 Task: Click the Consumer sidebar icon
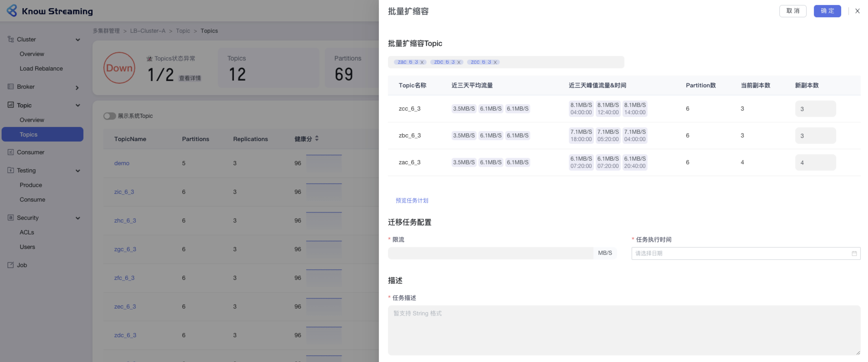11,152
